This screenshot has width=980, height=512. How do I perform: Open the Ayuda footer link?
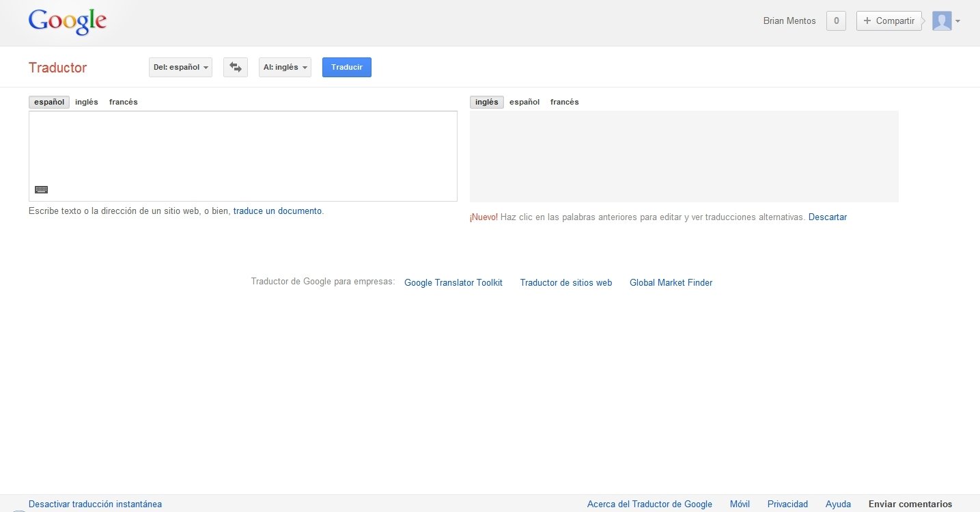838,504
